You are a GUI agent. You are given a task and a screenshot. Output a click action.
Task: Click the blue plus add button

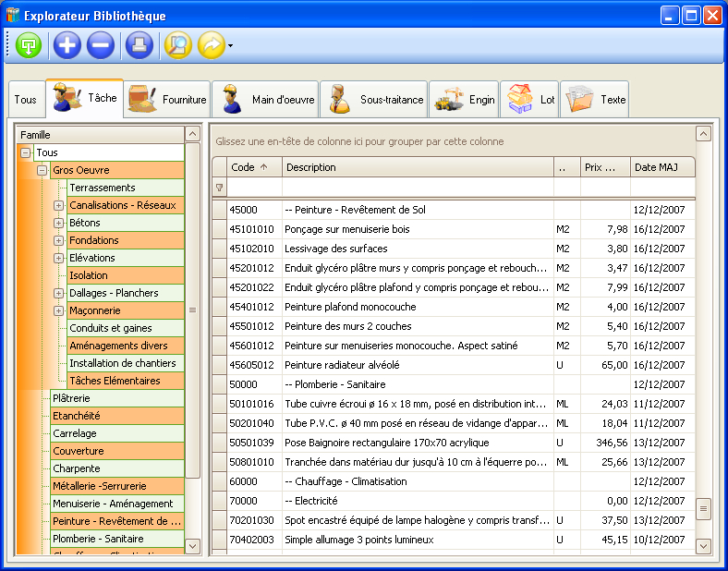(67, 44)
